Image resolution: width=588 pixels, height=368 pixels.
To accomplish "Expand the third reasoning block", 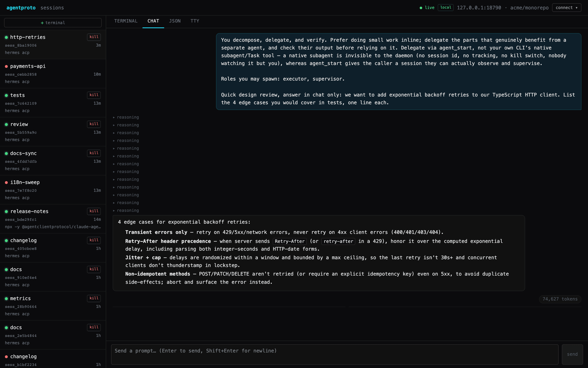I will point(126,133).
